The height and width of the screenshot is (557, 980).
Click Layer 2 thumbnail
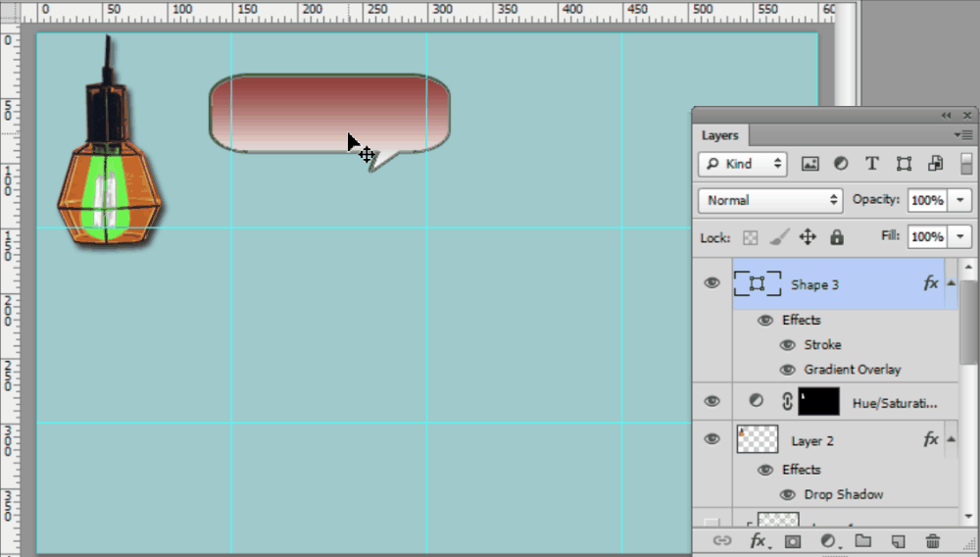click(x=758, y=439)
